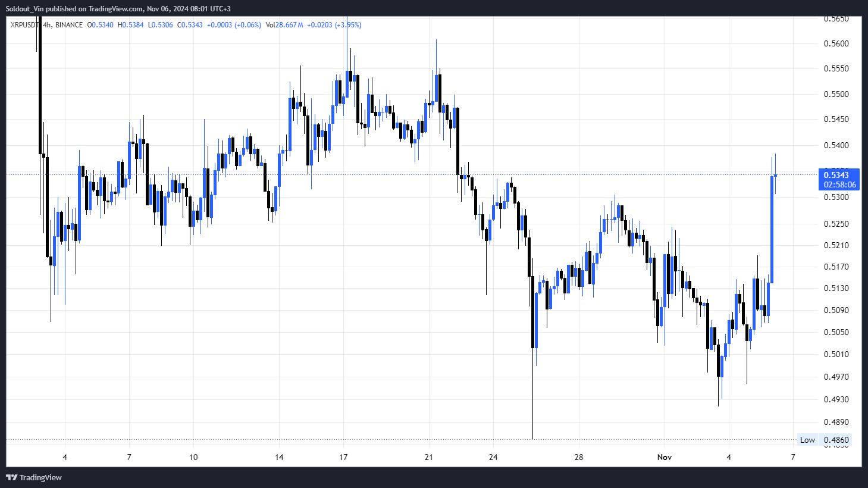Click the 0.5210 price axis label
The height and width of the screenshot is (488, 868).
coord(836,245)
